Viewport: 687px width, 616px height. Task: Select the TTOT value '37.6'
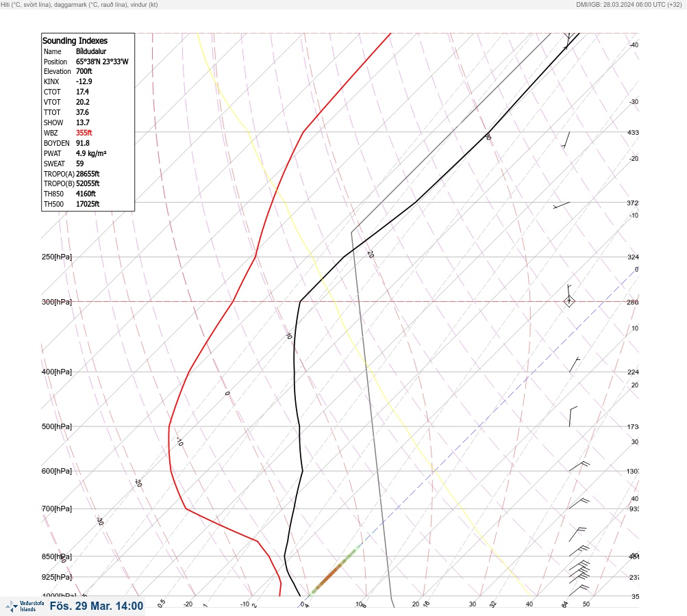click(x=82, y=112)
